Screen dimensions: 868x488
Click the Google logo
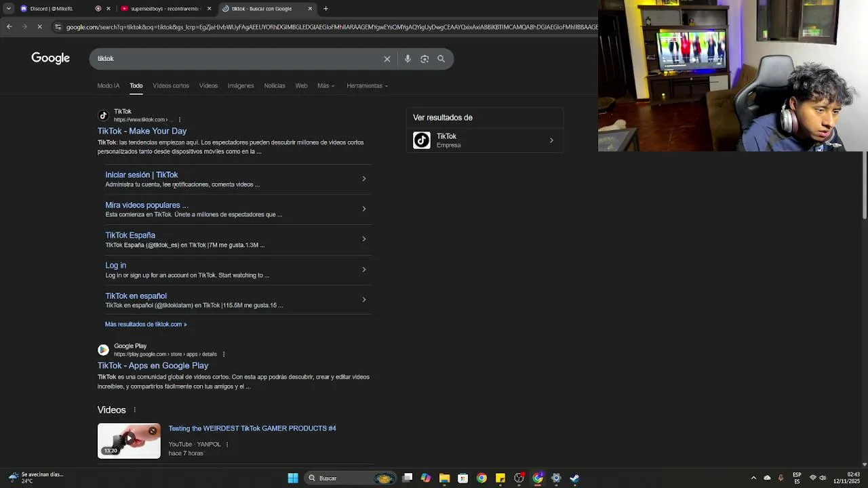pos(50,58)
